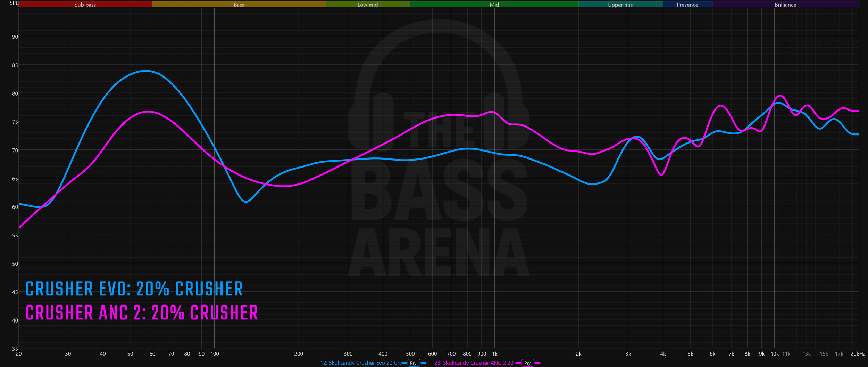Toggle Psy smoothing for Skullcandy Crusher Evo

(414, 363)
